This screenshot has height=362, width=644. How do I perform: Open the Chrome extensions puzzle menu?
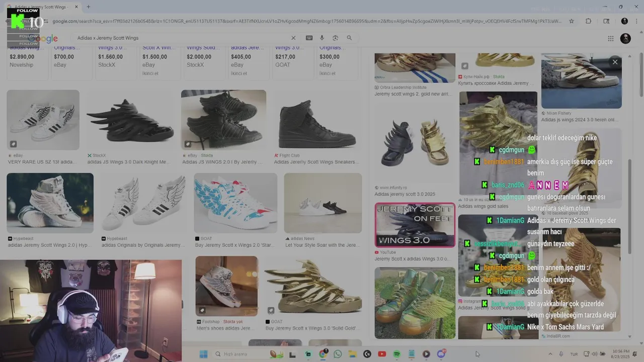[x=588, y=21]
